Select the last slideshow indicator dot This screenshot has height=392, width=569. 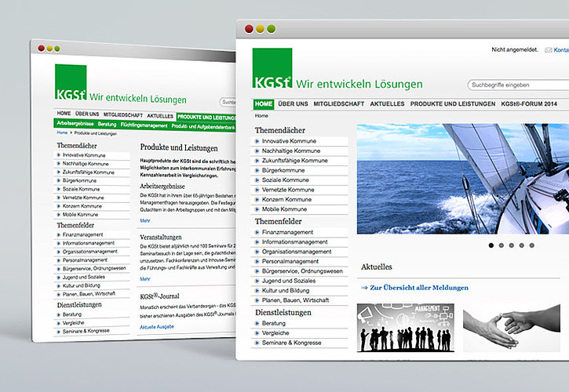click(531, 245)
